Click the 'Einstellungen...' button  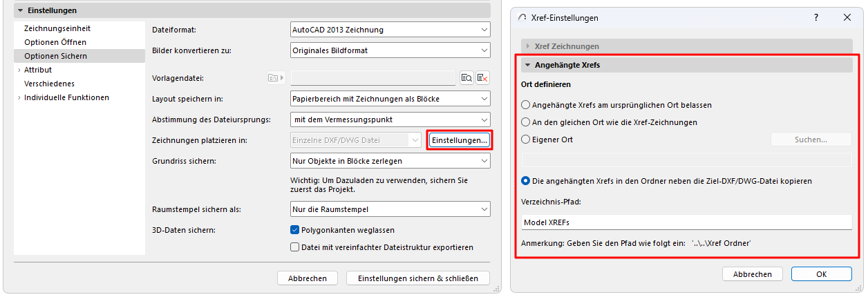[x=460, y=140]
